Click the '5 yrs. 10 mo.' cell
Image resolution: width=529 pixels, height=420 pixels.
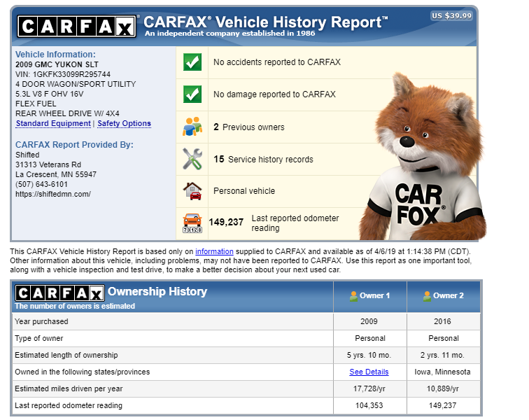369,355
